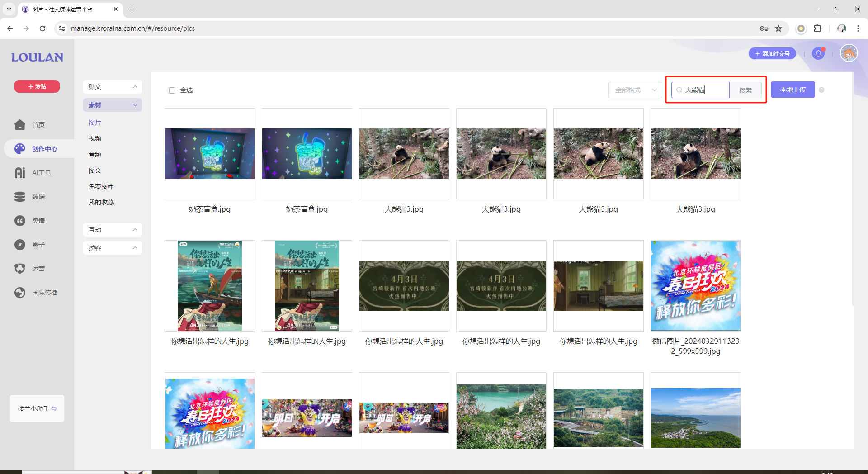Click the 国际传播 label in sidebar

coord(45,293)
